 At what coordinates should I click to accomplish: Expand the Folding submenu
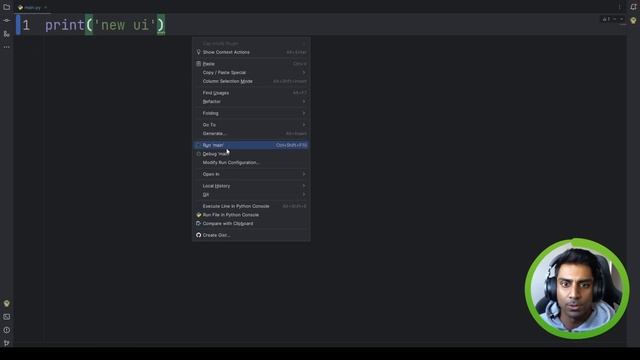(251, 113)
